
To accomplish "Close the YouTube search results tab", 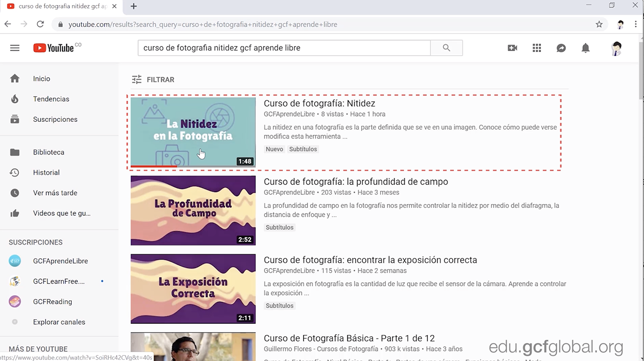I will [x=114, y=6].
